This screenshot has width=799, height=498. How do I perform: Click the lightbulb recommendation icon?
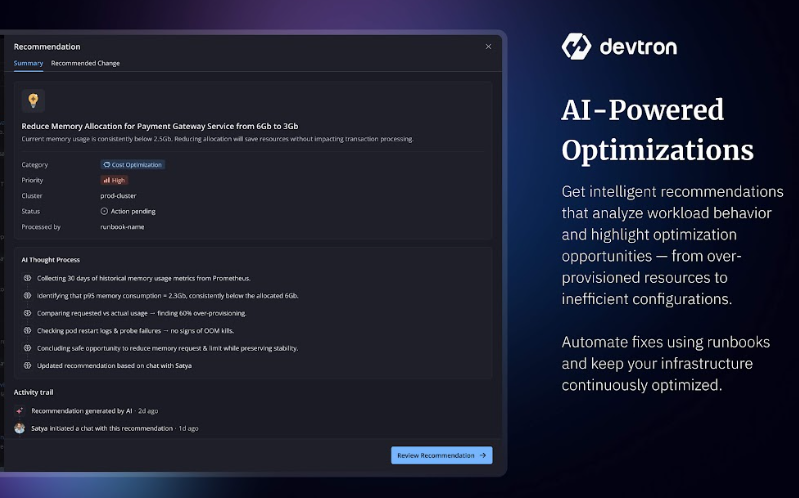point(33,101)
